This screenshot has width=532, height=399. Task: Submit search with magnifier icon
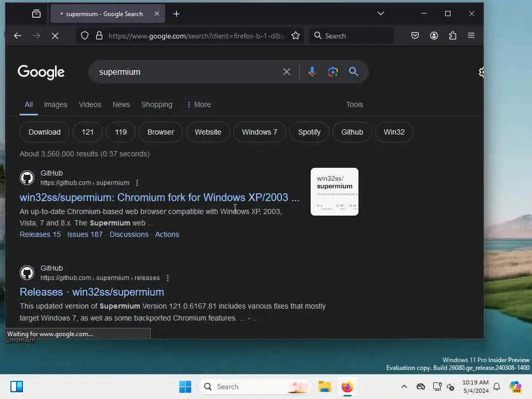353,72
